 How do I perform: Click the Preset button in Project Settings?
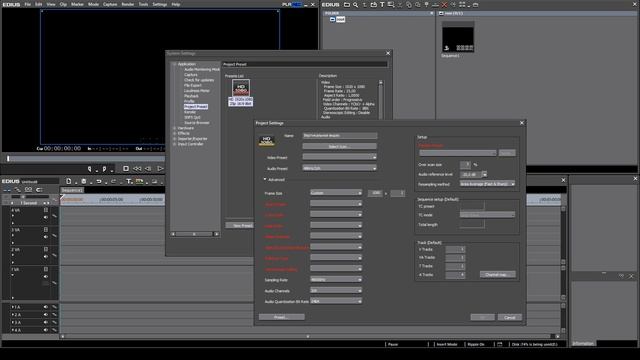pyautogui.click(x=282, y=317)
